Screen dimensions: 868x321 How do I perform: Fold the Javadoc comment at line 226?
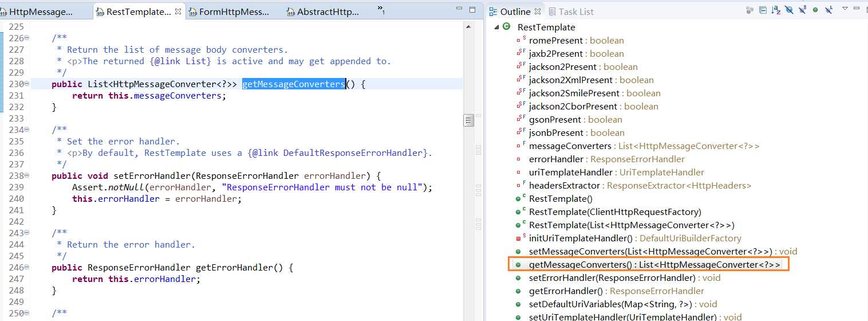pos(27,38)
